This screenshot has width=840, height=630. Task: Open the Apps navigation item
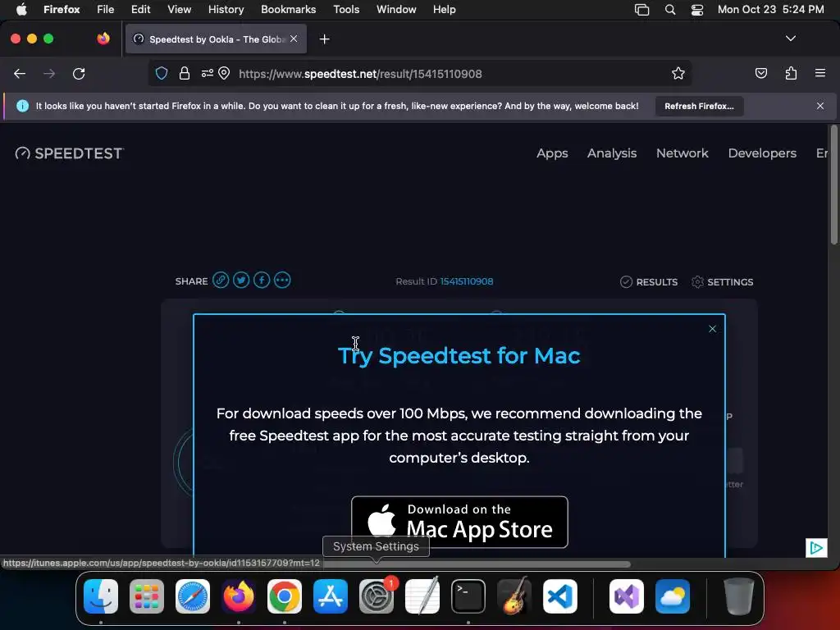(552, 153)
